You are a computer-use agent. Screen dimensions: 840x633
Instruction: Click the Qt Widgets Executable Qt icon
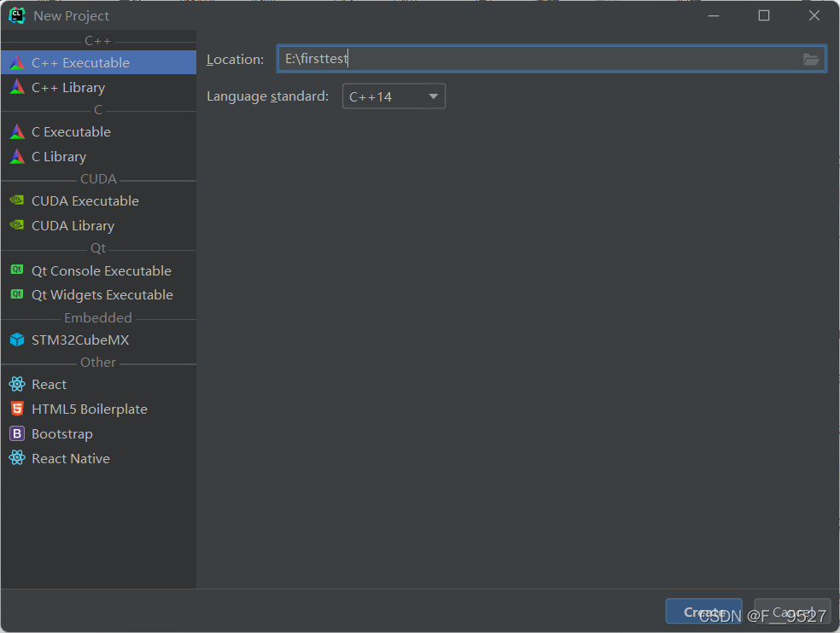(17, 294)
